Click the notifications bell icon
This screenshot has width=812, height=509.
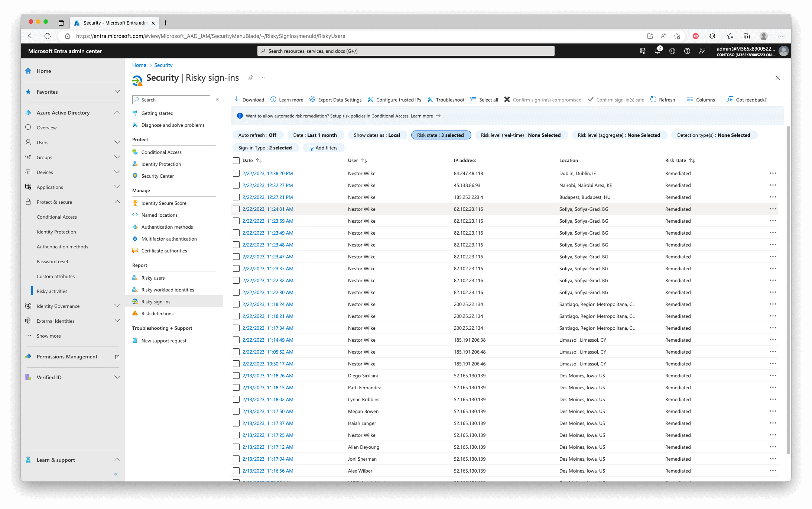(x=657, y=51)
